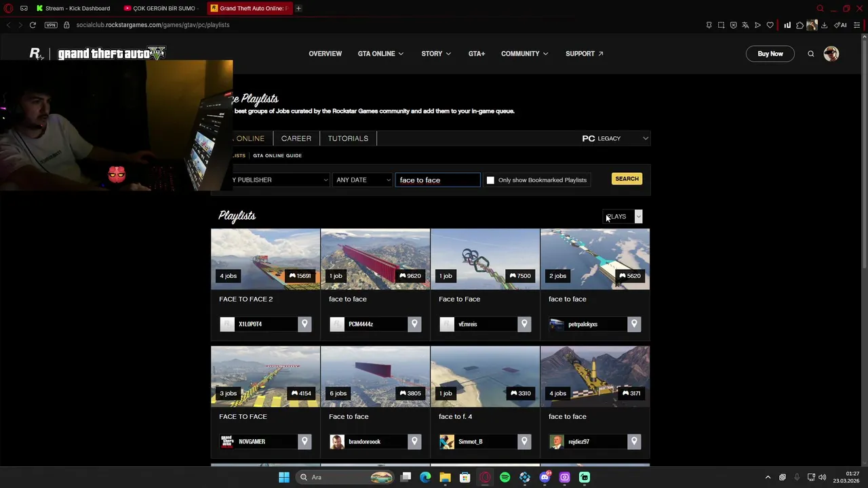The image size is (868, 488).
Task: Click the face to face search input field
Action: pos(437,180)
